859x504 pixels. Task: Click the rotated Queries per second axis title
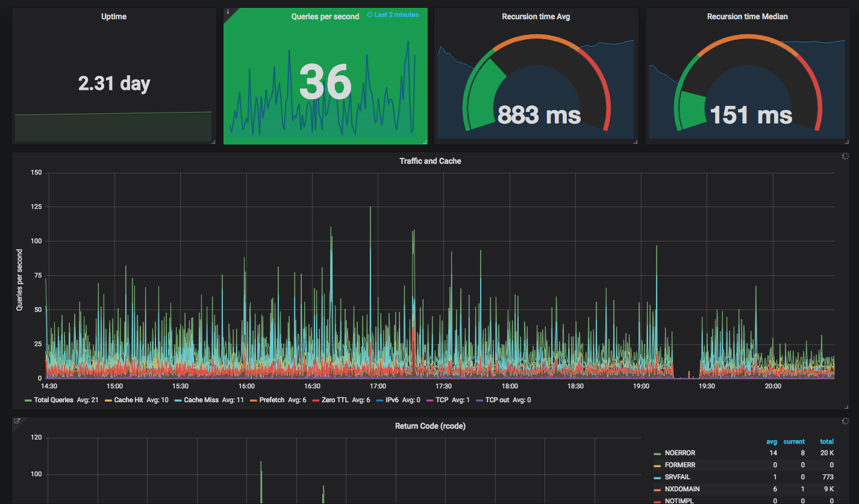[19, 280]
